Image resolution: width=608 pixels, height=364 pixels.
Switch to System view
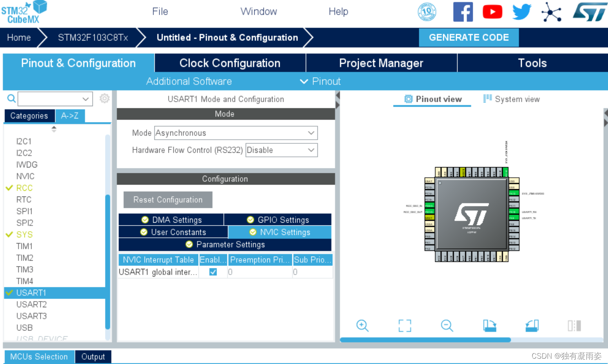(512, 99)
